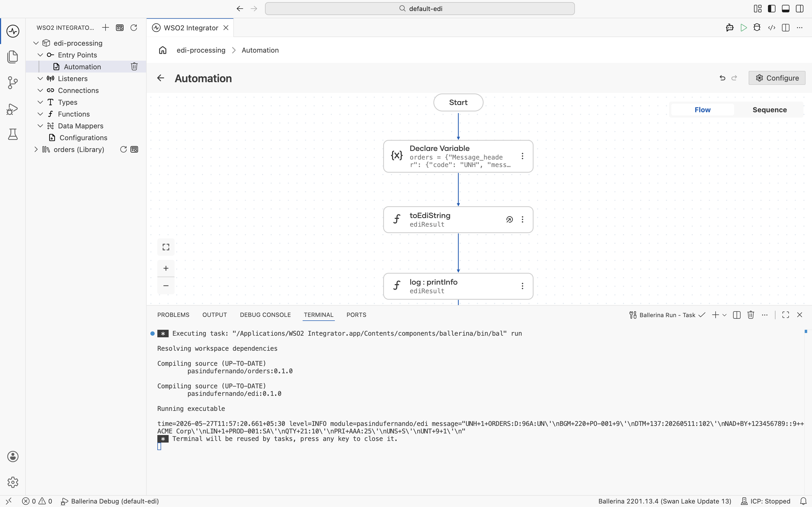812x507 pixels.
Task: Show source code view icon
Action: point(772,27)
